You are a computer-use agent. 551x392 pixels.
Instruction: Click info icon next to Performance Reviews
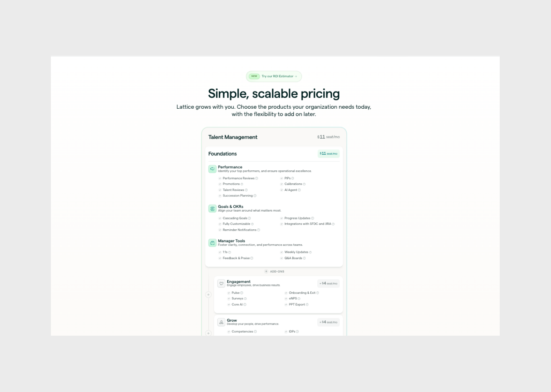(x=257, y=178)
